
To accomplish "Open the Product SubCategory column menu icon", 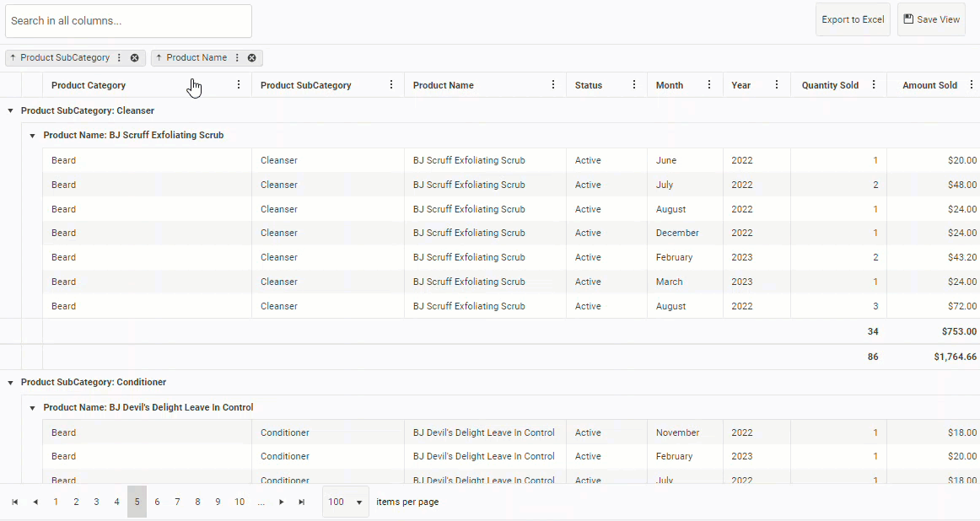I will click(391, 85).
